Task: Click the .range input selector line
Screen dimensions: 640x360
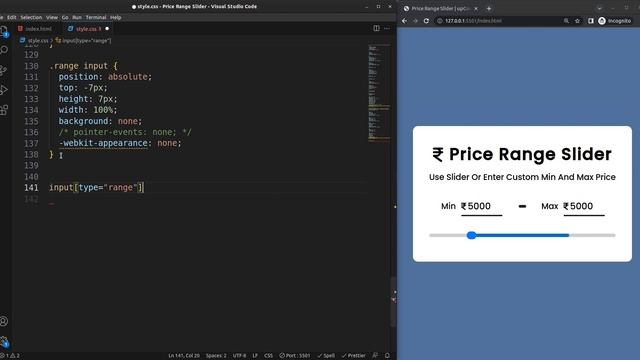Action: [83, 66]
